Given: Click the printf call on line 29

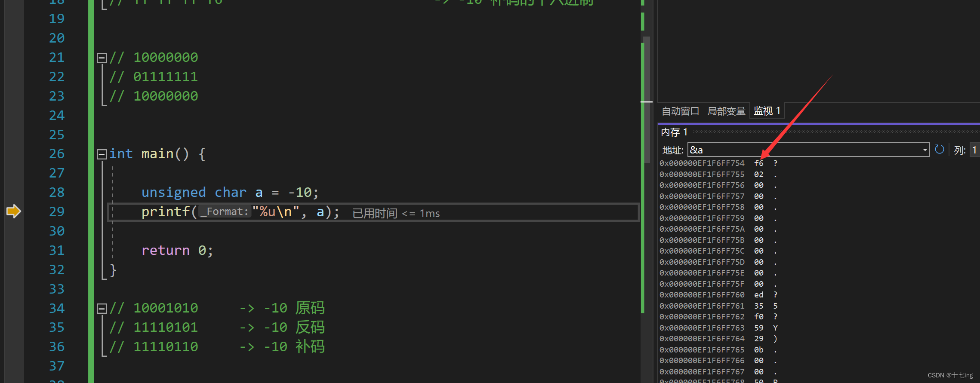Looking at the screenshot, I should [x=166, y=211].
